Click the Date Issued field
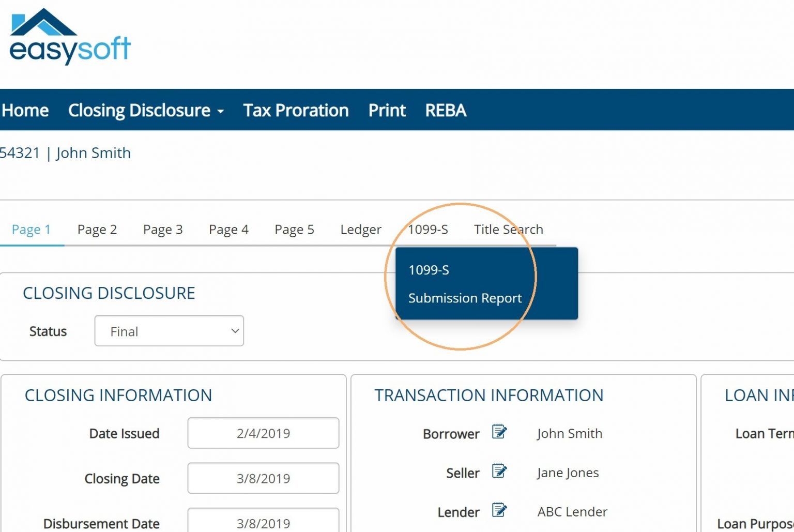Viewport: 794px width, 532px height. 263,433
